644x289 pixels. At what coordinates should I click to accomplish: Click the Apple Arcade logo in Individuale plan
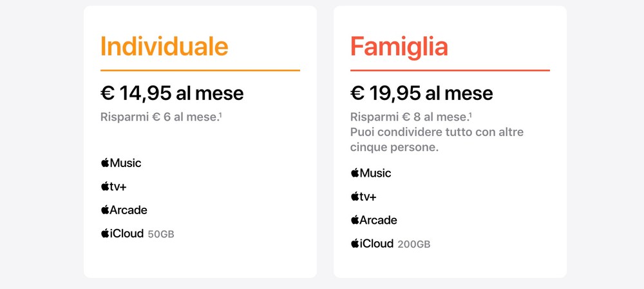(124, 210)
